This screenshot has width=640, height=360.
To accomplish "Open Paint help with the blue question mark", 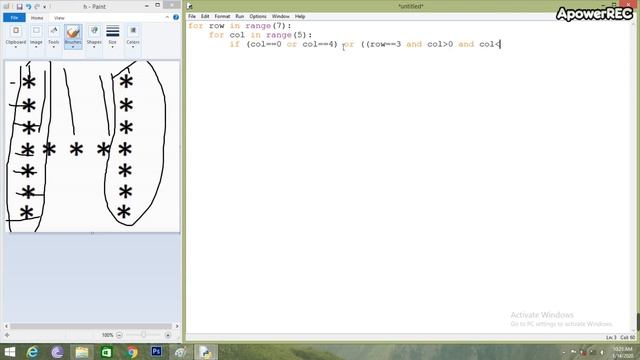I will [x=176, y=17].
